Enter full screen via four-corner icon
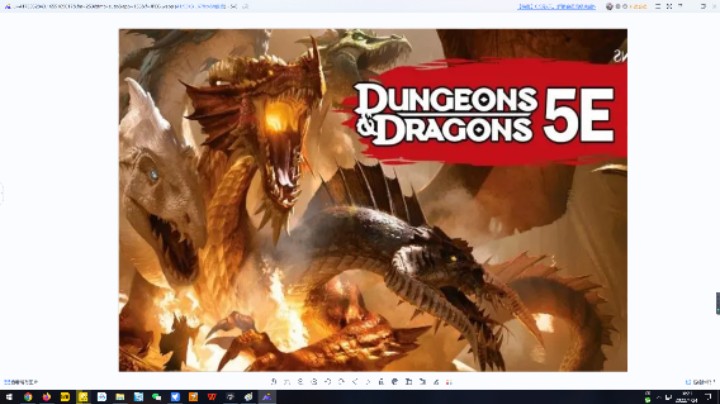 pyautogui.click(x=669, y=6)
